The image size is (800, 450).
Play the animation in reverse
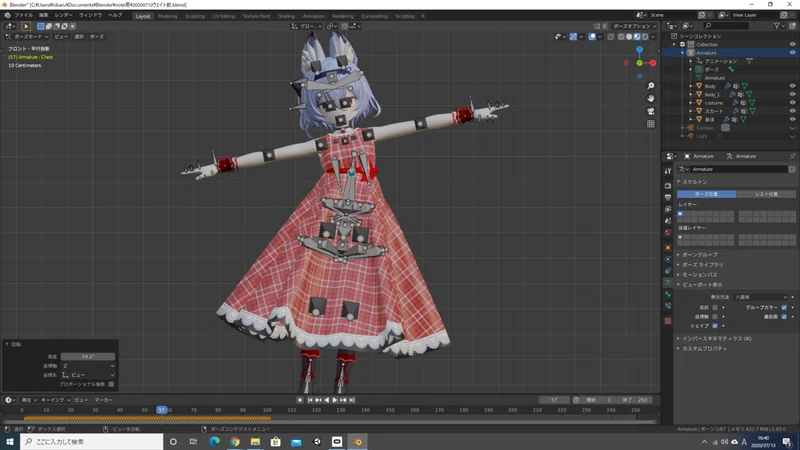point(327,400)
